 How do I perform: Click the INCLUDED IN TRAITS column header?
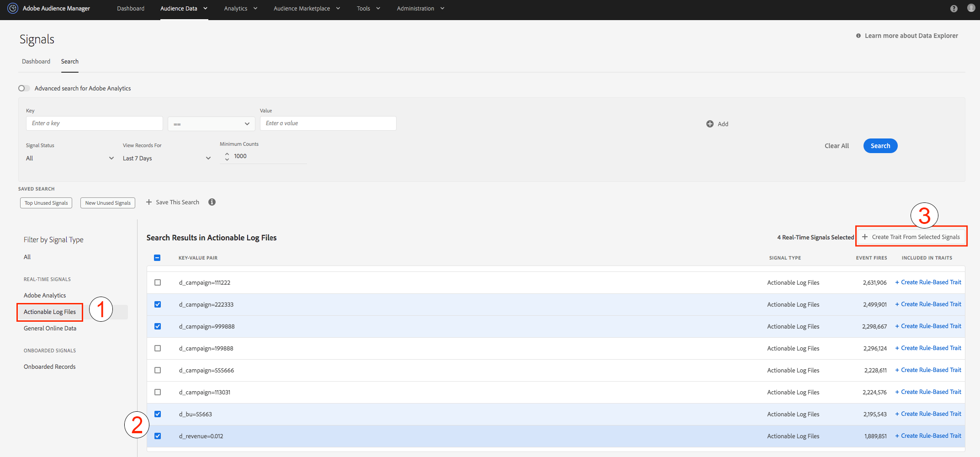tap(927, 258)
